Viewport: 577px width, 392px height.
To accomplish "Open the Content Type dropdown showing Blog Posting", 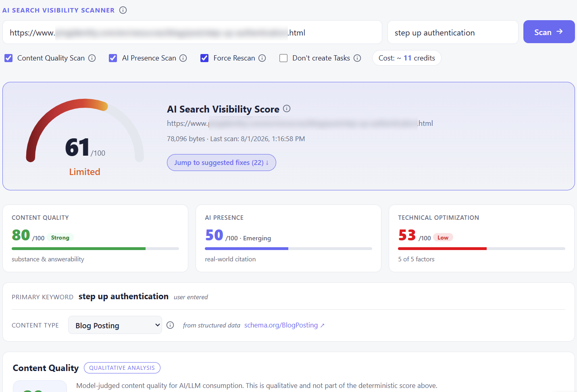I will 115,325.
